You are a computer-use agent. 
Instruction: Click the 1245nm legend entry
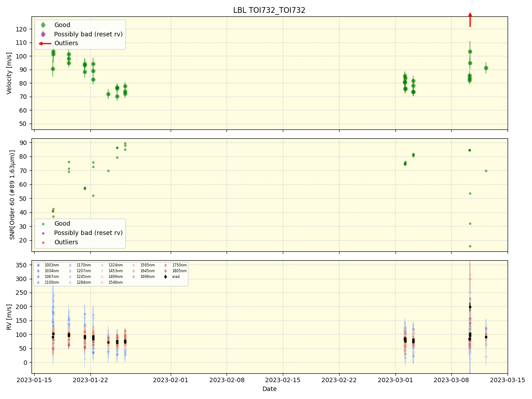(x=83, y=277)
